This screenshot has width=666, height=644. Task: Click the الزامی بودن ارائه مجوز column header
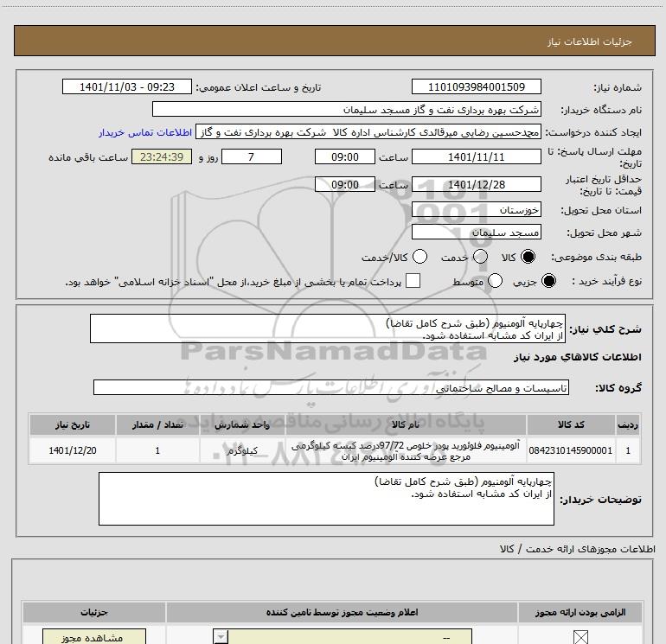[580, 612]
